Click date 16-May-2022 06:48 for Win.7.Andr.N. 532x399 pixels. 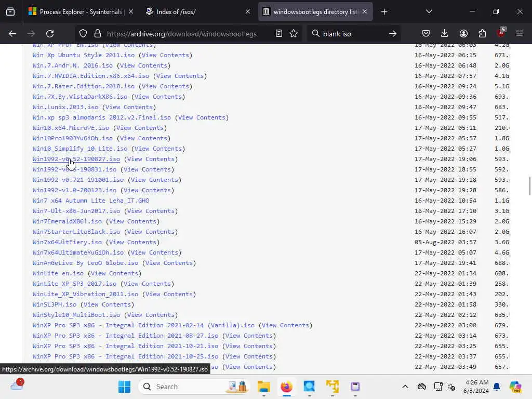point(445,65)
